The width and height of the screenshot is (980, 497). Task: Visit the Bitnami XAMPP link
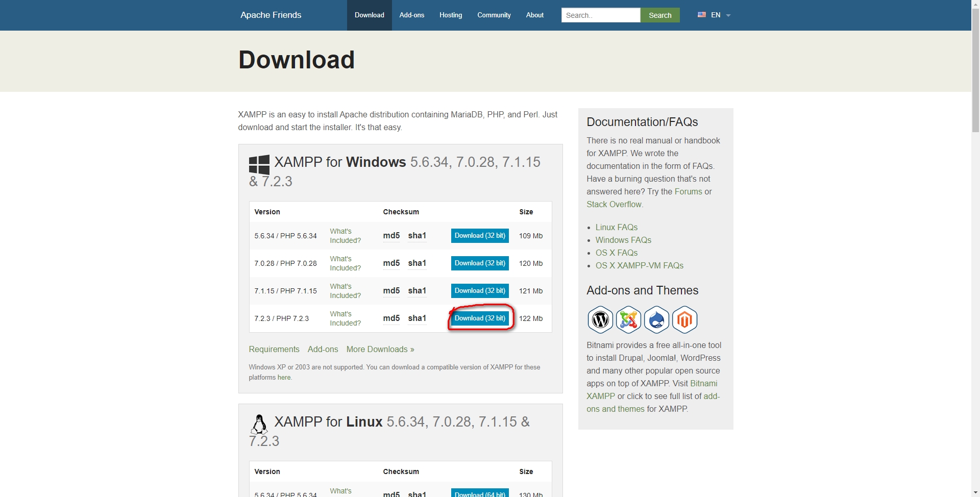tap(652, 390)
